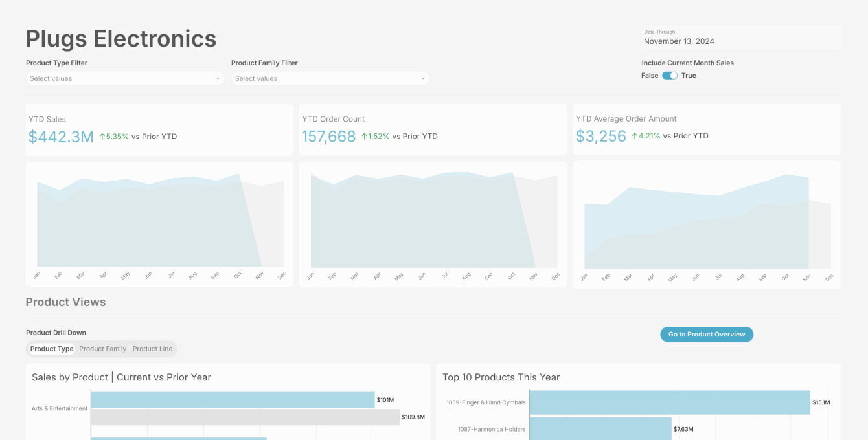The width and height of the screenshot is (868, 440).
Task: Expand the Product Family Filter dropdown arrow
Action: click(x=423, y=79)
